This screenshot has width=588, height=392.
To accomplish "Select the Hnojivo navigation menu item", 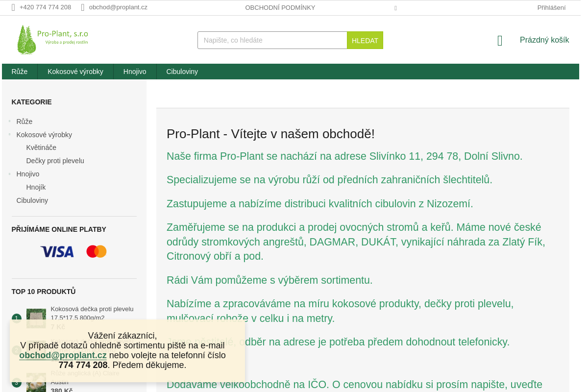I will point(134,72).
